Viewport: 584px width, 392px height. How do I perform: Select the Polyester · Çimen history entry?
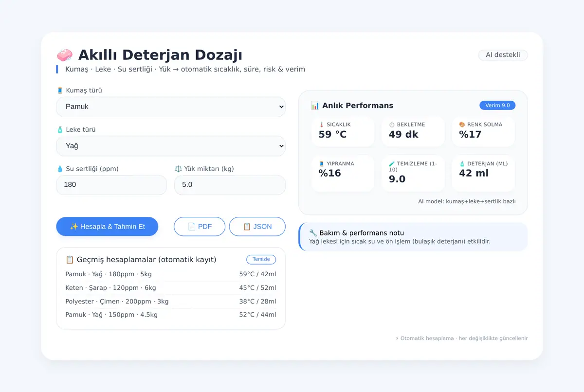pos(171,302)
